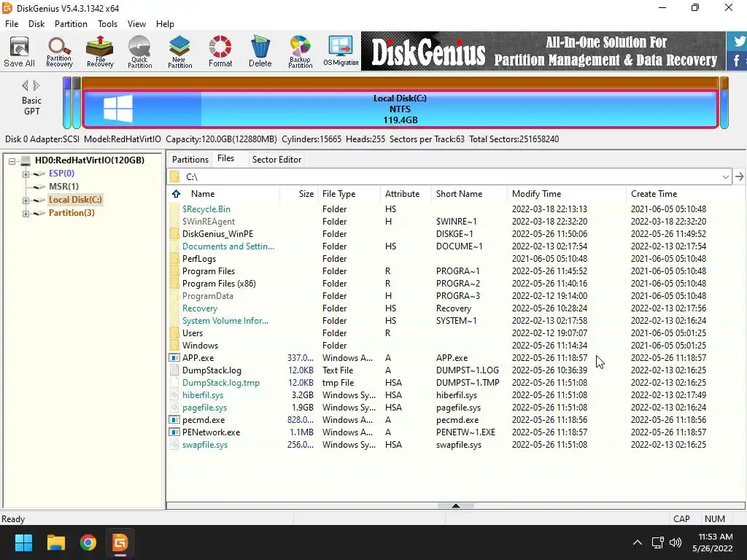Screen dimensions: 747x560
Task: Launch Google Chrome from the taskbar
Action: coord(88,542)
